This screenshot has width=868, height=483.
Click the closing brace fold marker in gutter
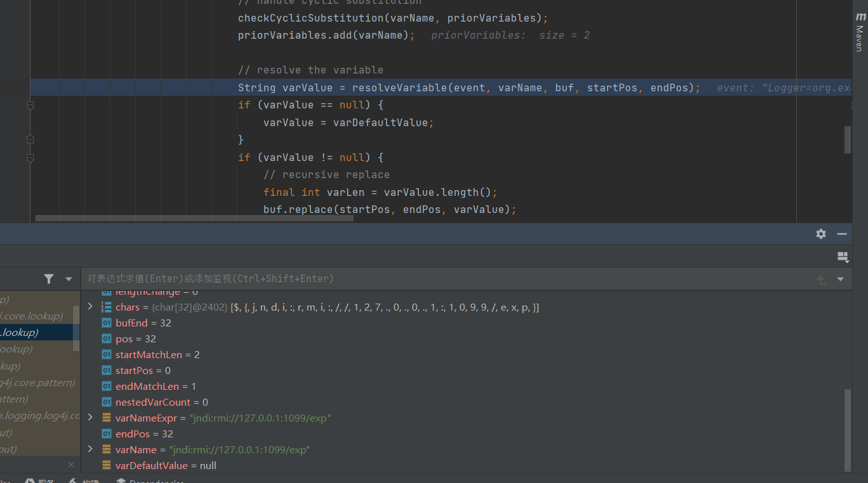coord(30,138)
